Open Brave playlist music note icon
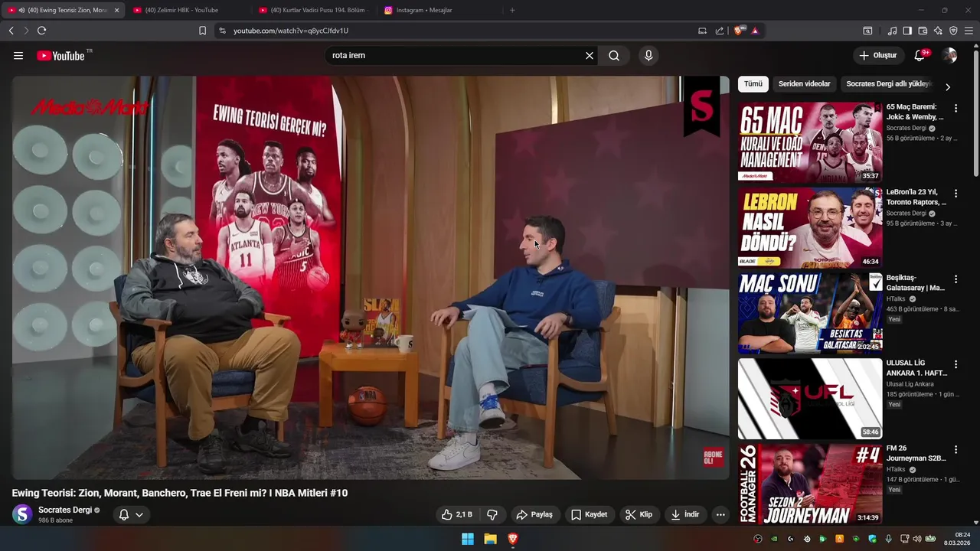 pos(892,31)
